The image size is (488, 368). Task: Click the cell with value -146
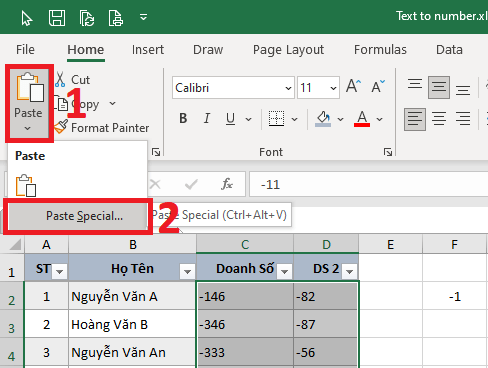[245, 296]
